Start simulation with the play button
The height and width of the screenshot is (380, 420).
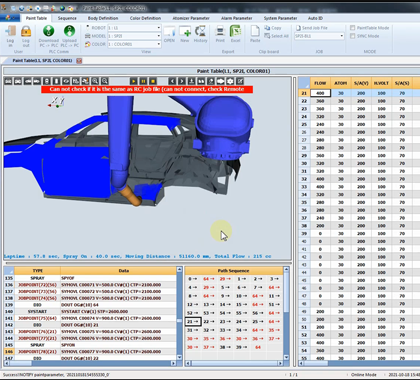tap(133, 81)
